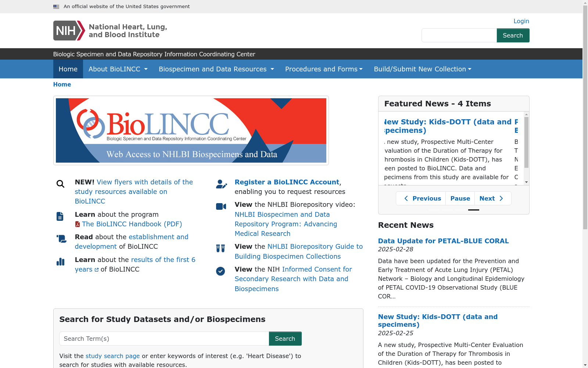The width and height of the screenshot is (588, 368).
Task: Click the left chevron icon in the Previous button
Action: point(406,198)
